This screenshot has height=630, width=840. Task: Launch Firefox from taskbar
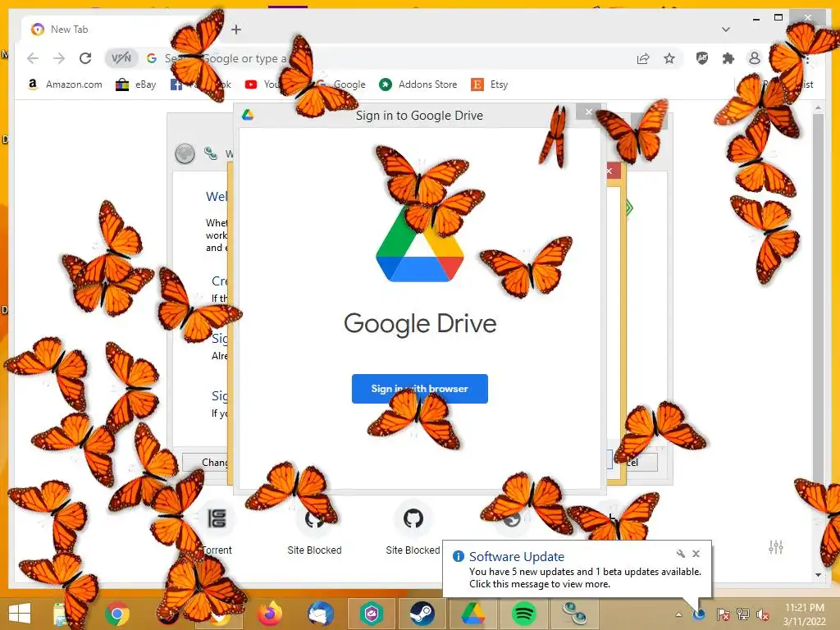[269, 614]
